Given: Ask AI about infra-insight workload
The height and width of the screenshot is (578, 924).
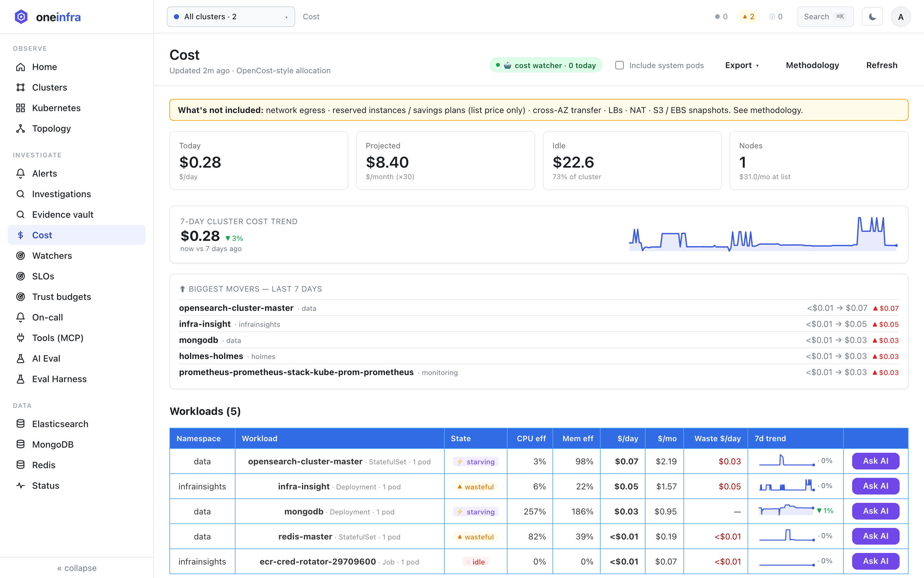Looking at the screenshot, I should click(876, 486).
